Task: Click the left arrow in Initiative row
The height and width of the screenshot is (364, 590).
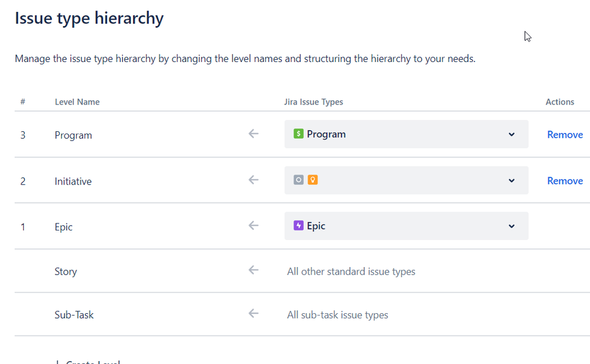Action: [254, 180]
